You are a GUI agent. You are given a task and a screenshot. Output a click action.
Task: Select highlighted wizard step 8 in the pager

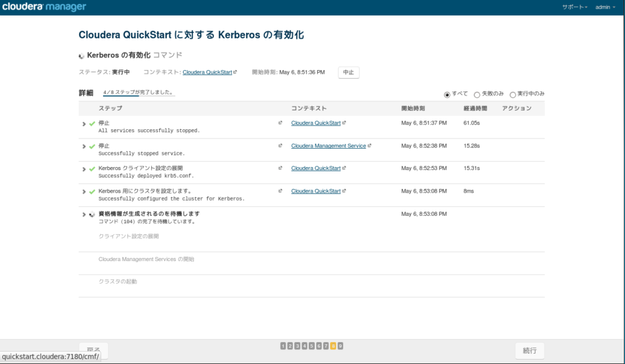click(333, 346)
